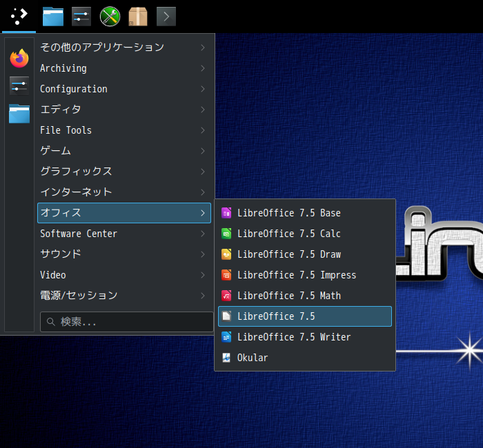The image size is (483, 448).
Task: Launch settings sliders icon in the top panel
Action: 81,17
